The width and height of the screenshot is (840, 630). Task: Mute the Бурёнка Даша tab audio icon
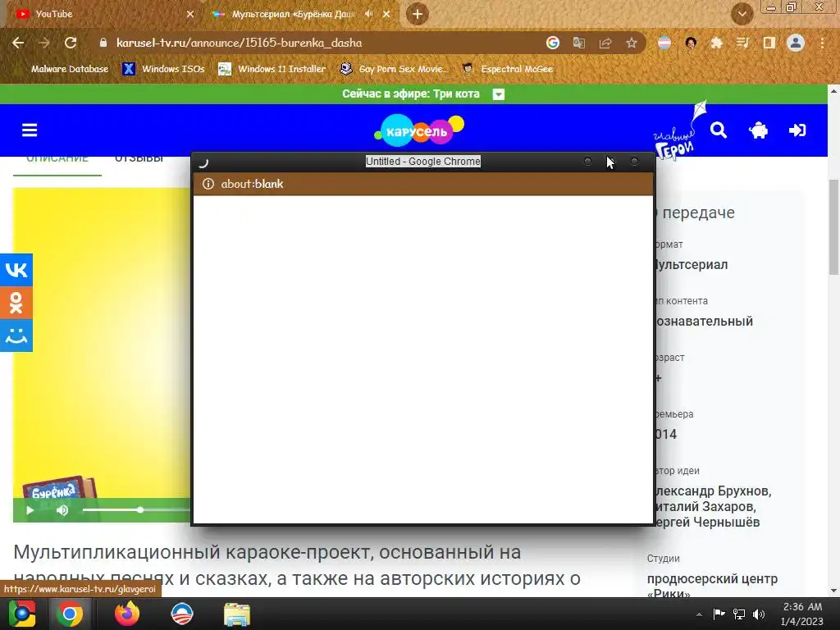pos(368,14)
